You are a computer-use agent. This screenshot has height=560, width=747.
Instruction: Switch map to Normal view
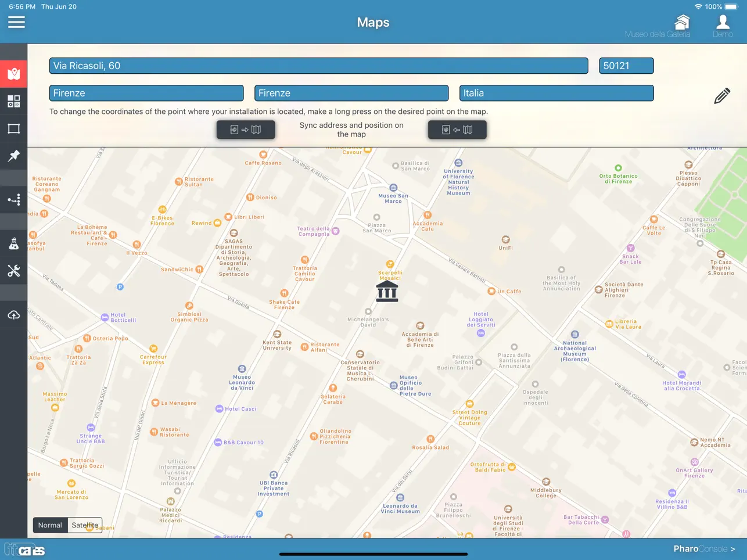50,525
